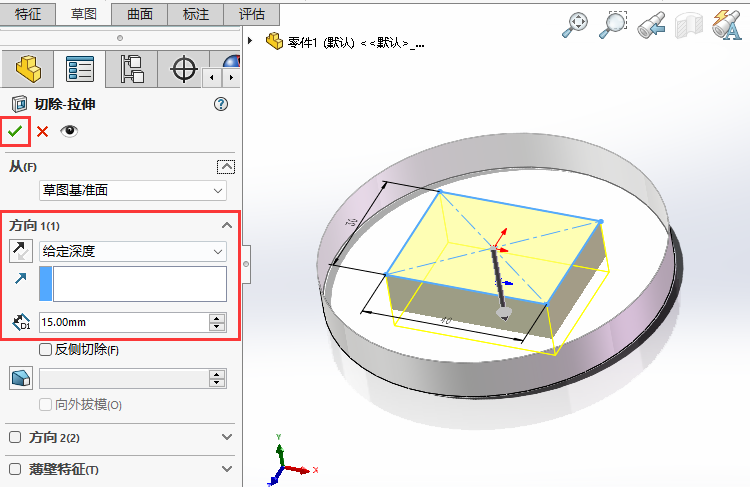Enable 反侧切除(F) checkbox
The image size is (750, 487).
point(45,350)
